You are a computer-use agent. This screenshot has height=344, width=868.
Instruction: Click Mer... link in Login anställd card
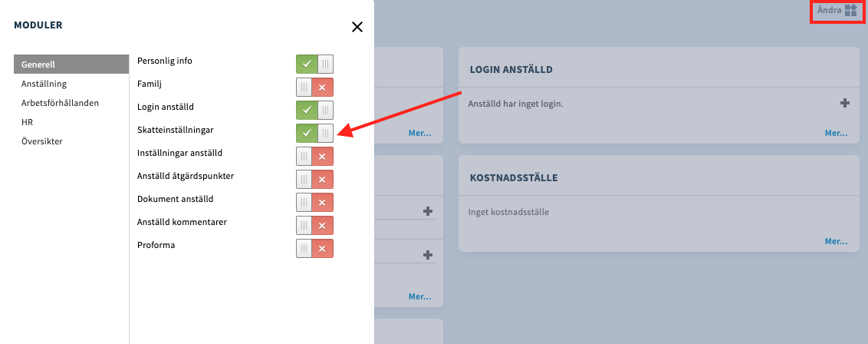coord(836,133)
